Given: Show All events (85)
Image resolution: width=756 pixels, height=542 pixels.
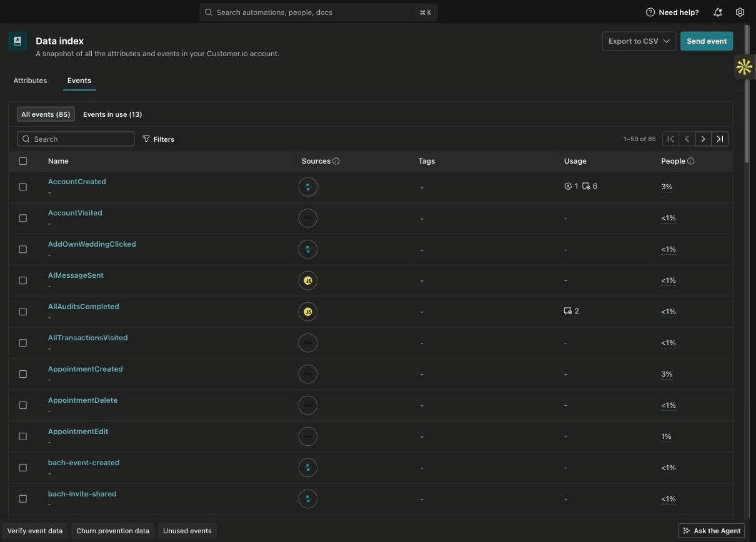Looking at the screenshot, I should [x=46, y=114].
